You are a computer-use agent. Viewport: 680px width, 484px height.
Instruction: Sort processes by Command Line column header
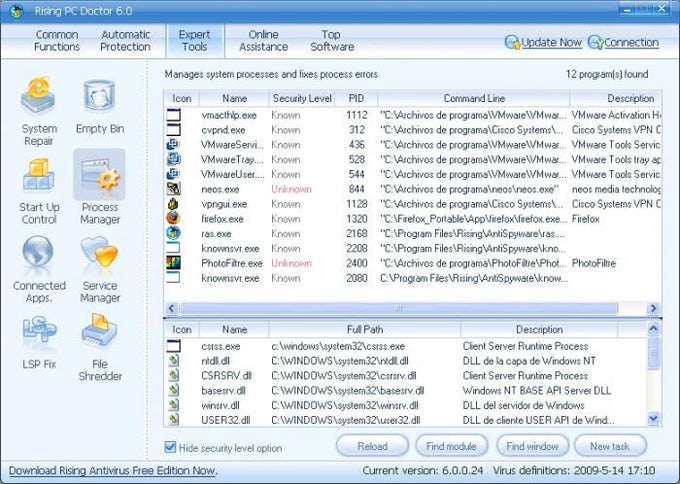[474, 98]
